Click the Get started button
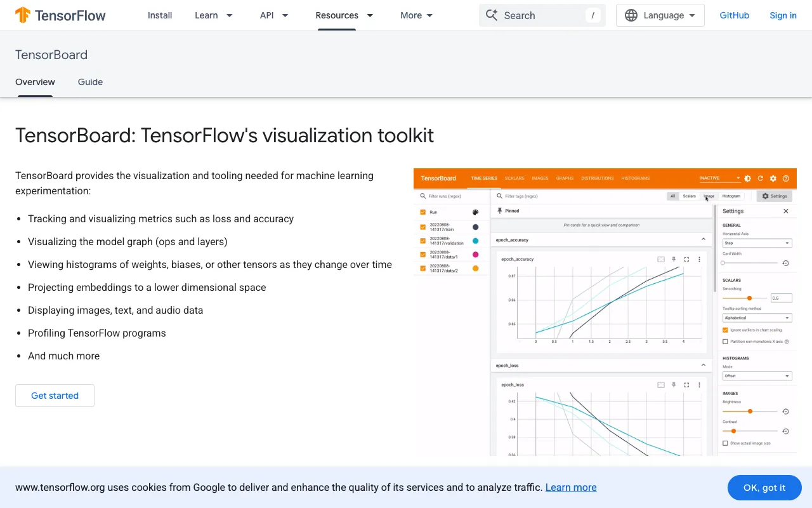 tap(55, 396)
